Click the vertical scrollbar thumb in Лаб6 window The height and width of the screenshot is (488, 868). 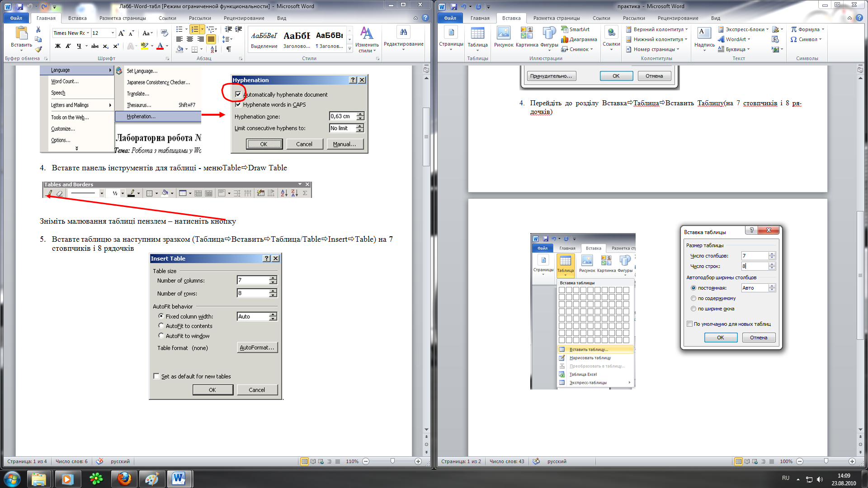point(426,136)
